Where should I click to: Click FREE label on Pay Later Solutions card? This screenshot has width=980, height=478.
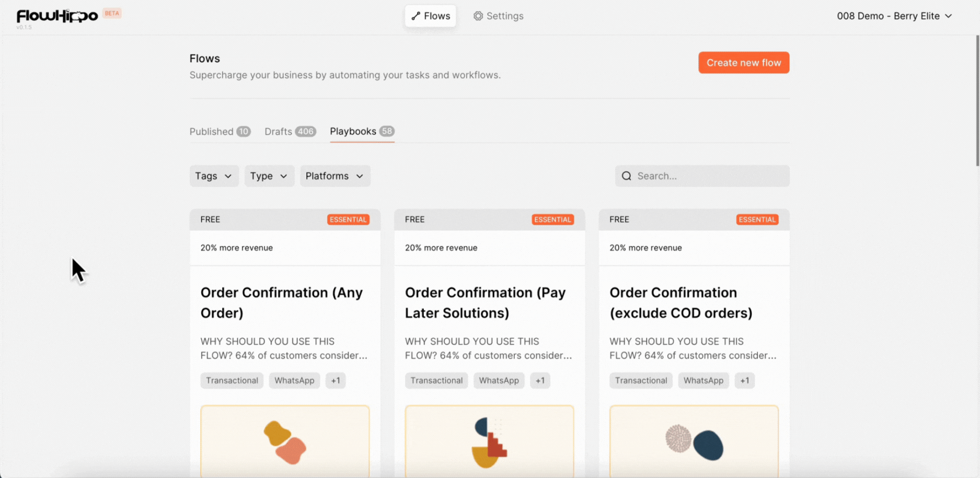coord(414,219)
